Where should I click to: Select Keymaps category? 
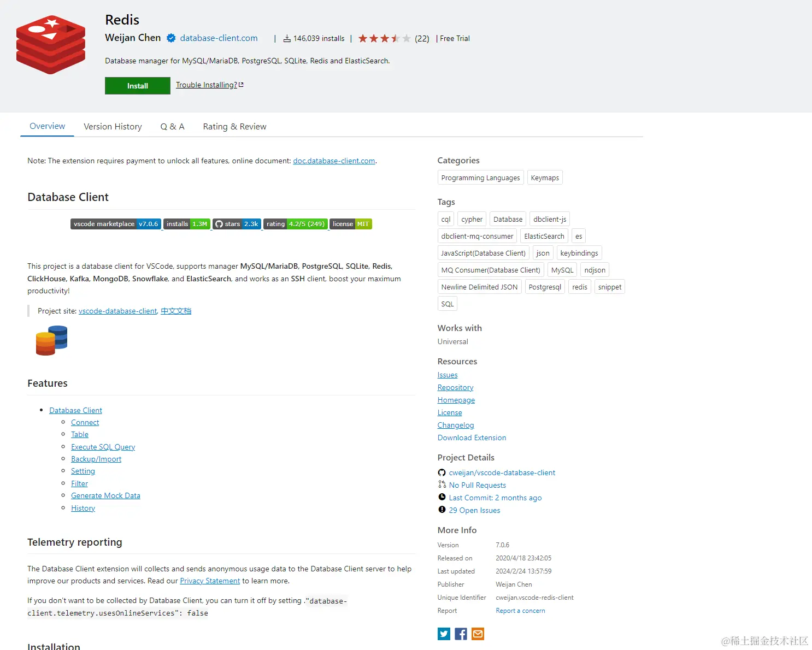pos(545,178)
